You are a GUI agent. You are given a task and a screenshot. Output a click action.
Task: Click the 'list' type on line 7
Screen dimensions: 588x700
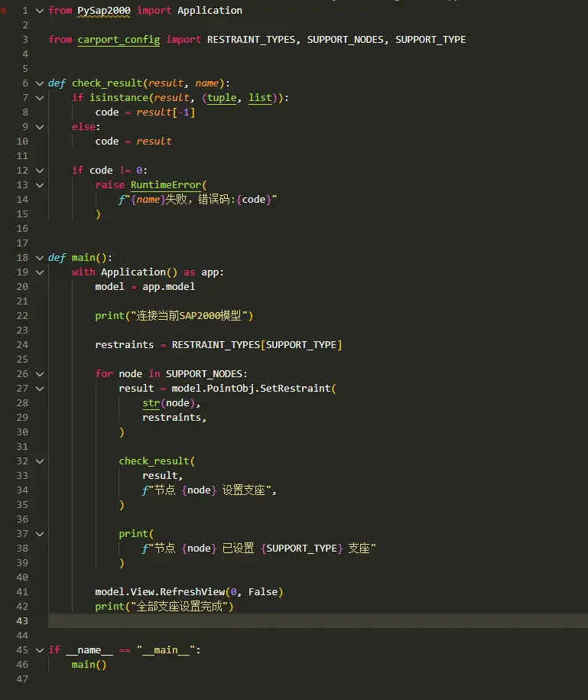coord(260,98)
